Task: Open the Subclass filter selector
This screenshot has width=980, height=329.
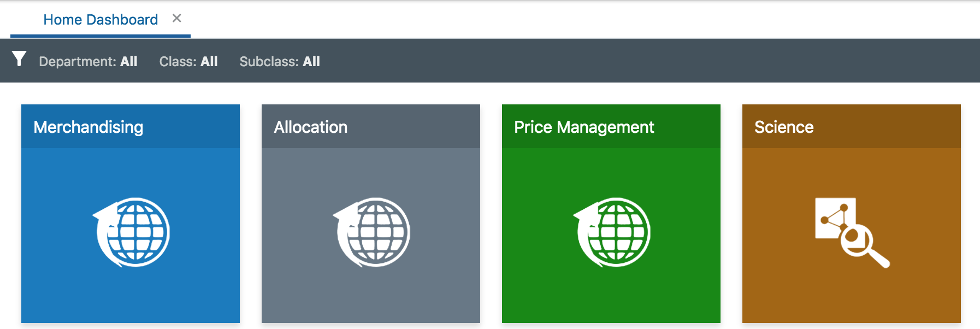Action: (x=280, y=61)
